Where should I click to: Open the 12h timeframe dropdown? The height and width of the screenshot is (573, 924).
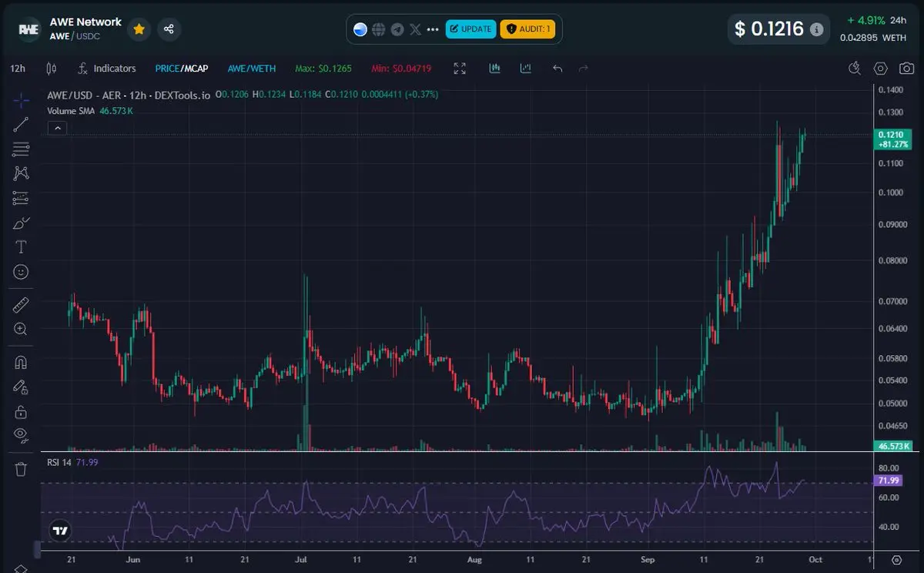[x=18, y=69]
